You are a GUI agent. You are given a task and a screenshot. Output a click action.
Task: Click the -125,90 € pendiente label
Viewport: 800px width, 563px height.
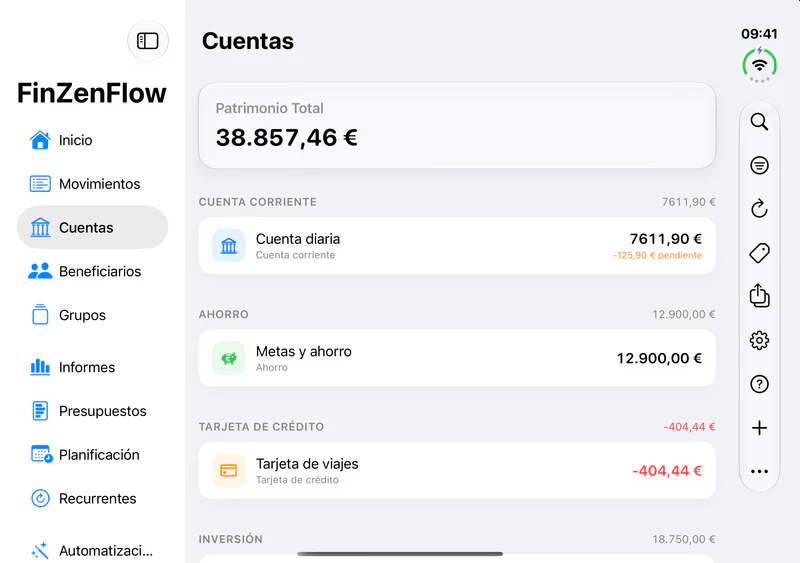(657, 255)
